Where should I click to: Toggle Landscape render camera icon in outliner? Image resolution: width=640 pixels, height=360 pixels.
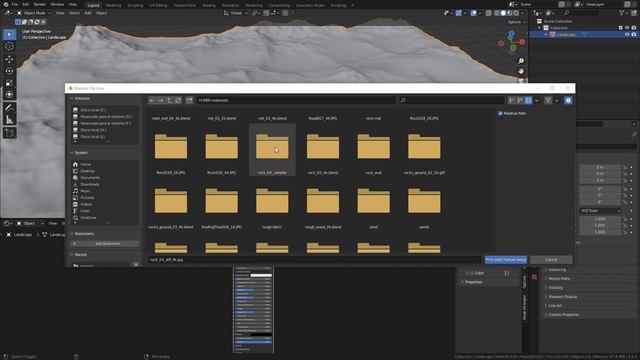coord(634,35)
